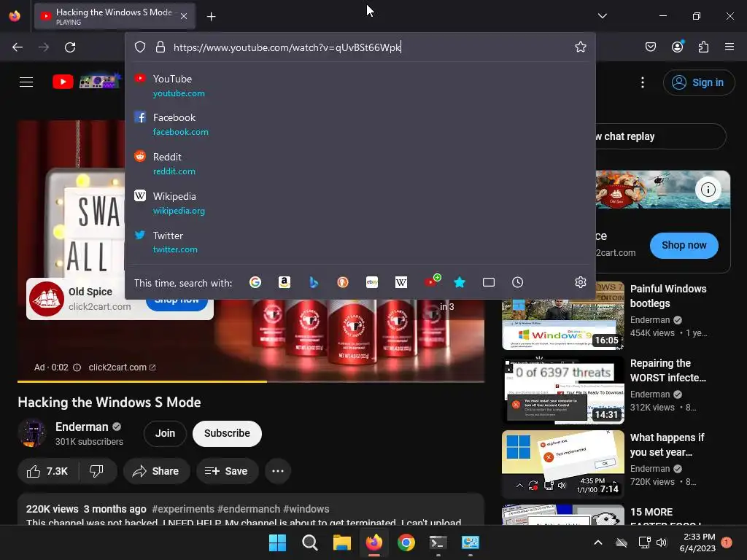Search bookmarks with star icon
Viewport: 747px width, 560px height.
click(x=460, y=282)
